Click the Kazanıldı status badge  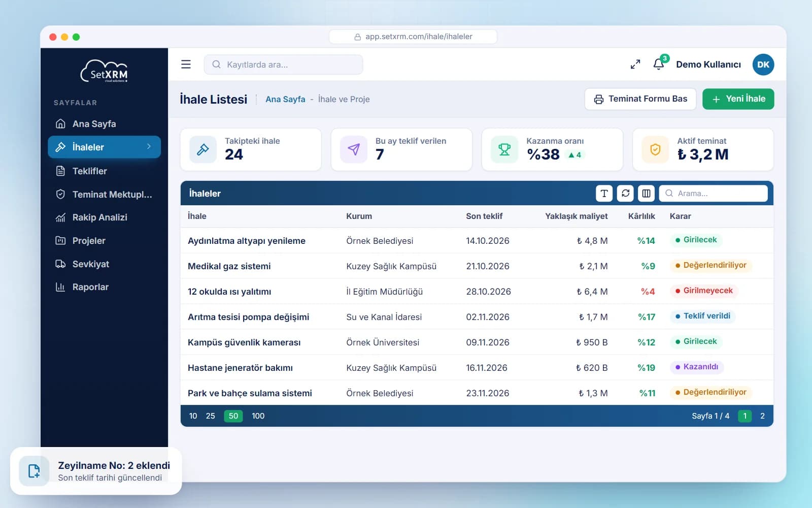pyautogui.click(x=697, y=367)
